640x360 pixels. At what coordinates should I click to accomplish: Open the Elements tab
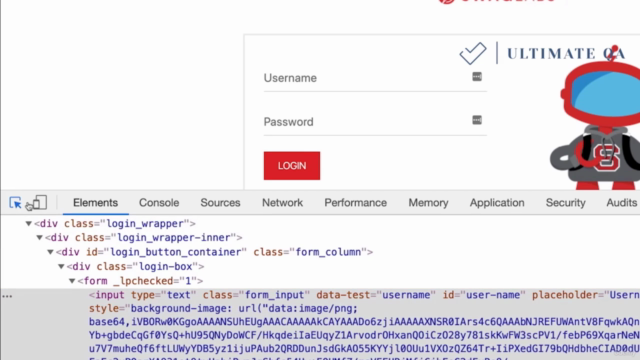[96, 203]
